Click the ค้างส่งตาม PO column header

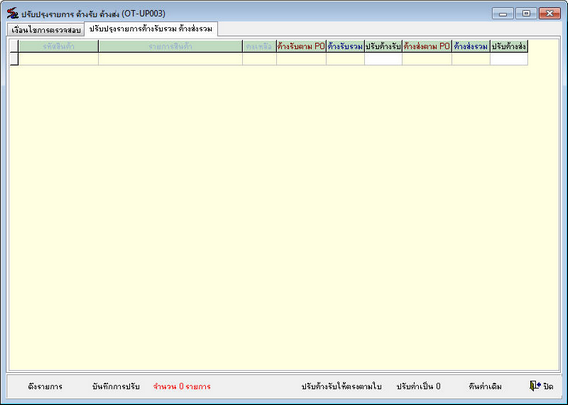click(427, 46)
